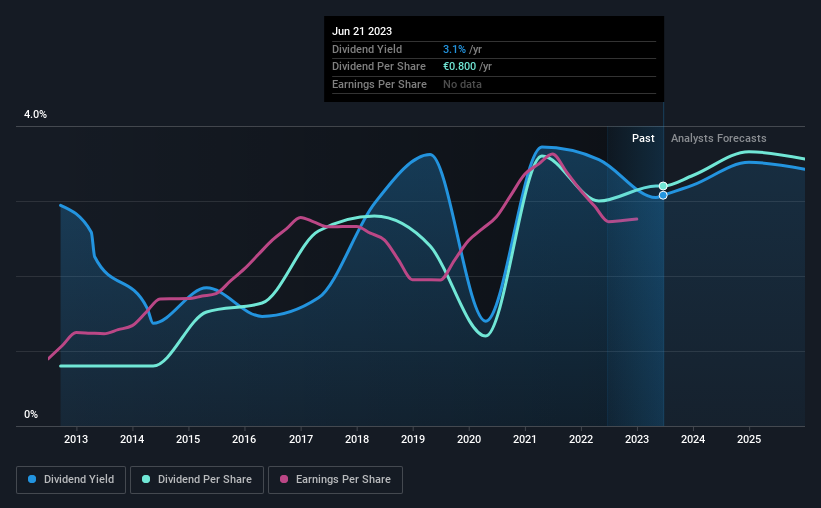The height and width of the screenshot is (508, 821).
Task: Click the Analysts Forecasts label
Action: pos(718,138)
